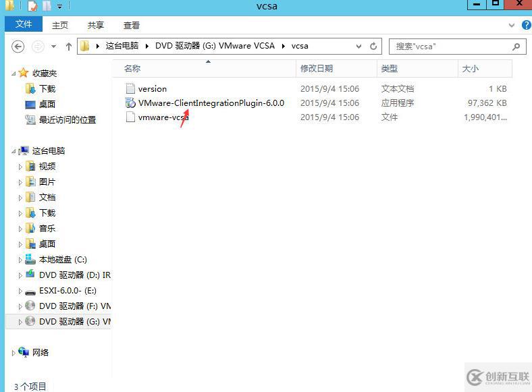This screenshot has width=532, height=392.
Task: Open the 文档 folder icon
Action: pos(30,197)
